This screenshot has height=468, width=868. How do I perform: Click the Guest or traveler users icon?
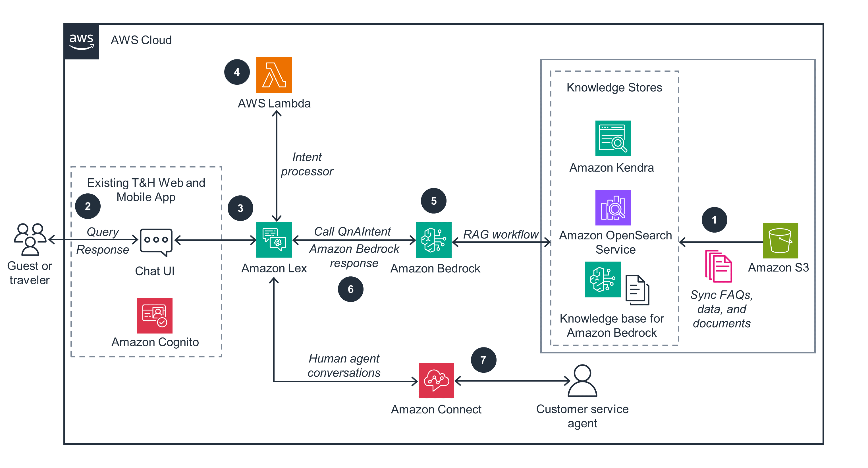tap(30, 239)
